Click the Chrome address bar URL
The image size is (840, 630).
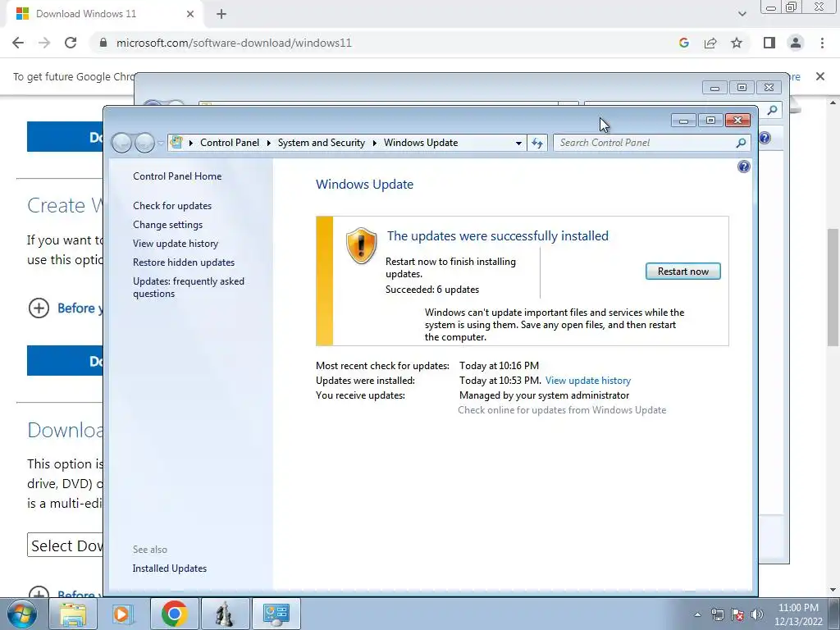point(234,43)
